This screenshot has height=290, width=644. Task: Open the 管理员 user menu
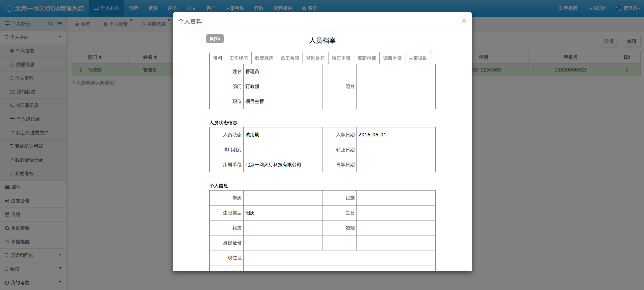(x=628, y=8)
